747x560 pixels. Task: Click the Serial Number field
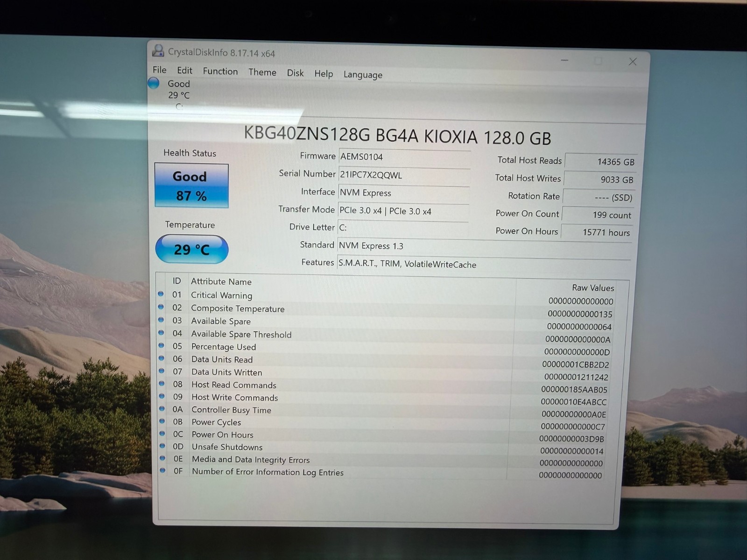click(404, 175)
